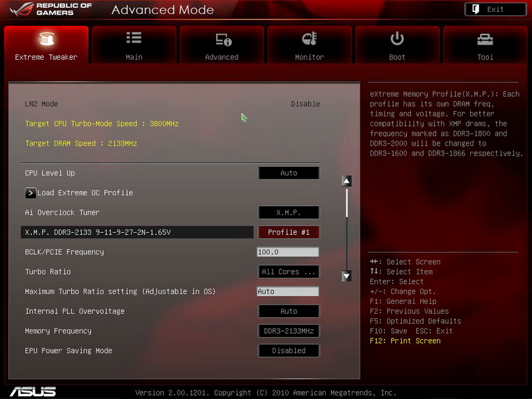Click the Select Screen key hint

[406, 262]
